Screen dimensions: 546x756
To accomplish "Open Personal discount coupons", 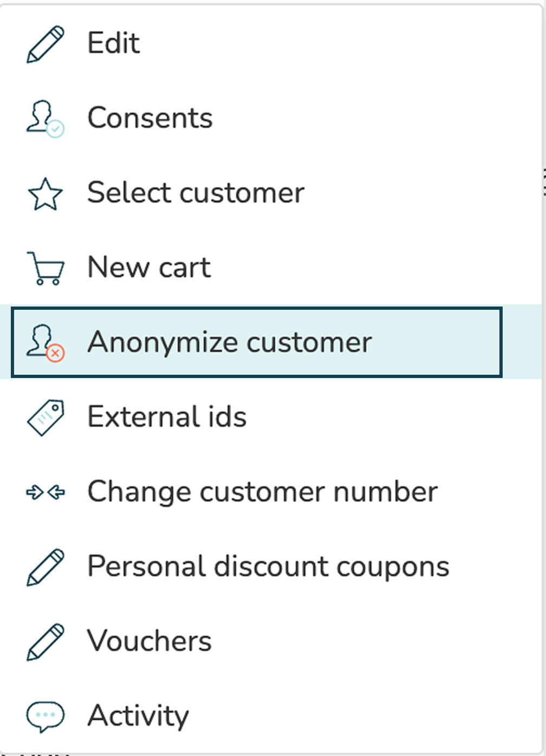I will pos(271,567).
